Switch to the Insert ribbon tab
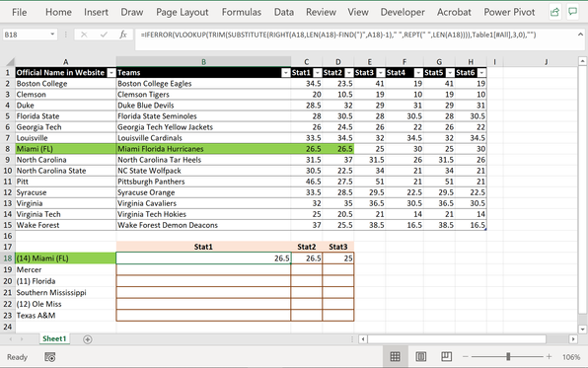588x368 pixels. point(96,13)
